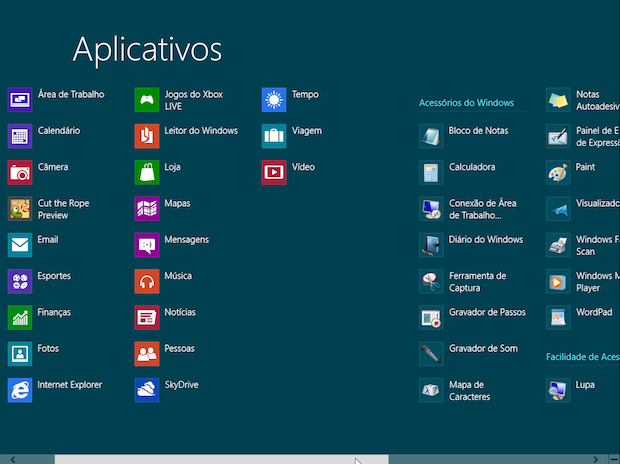Click the Mapa de Caracteres label
This screenshot has width=620, height=464.
tap(467, 391)
